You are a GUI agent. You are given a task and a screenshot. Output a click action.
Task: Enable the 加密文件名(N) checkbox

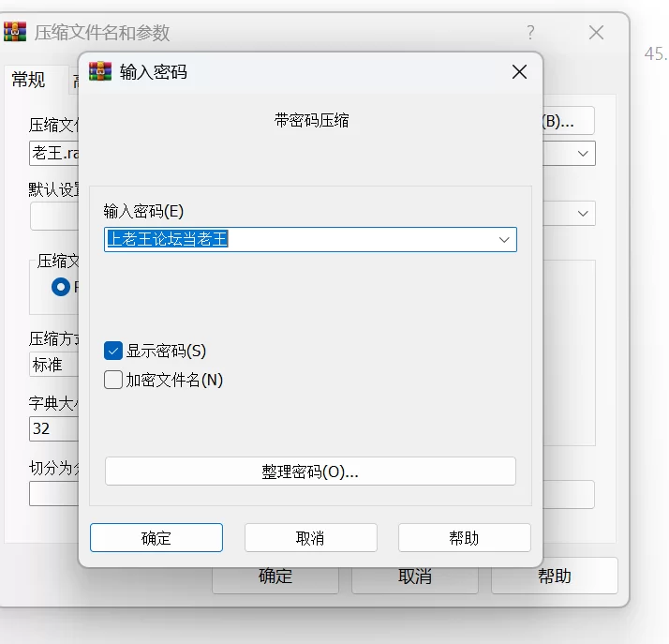click(113, 380)
